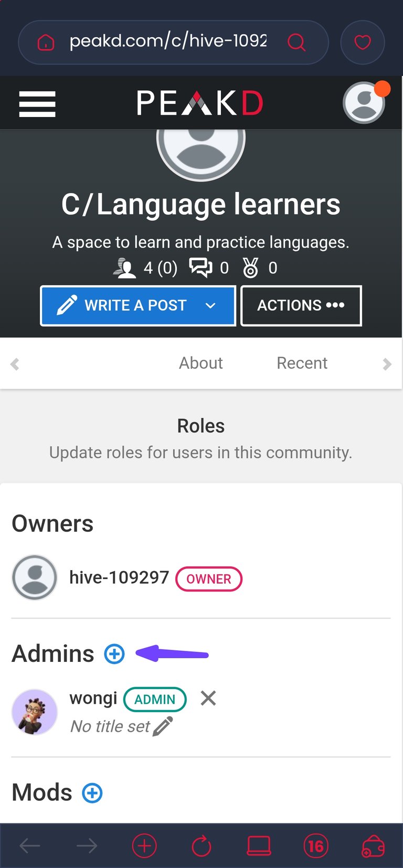
Task: Edit wongi's title with pencil icon
Action: pos(163,726)
